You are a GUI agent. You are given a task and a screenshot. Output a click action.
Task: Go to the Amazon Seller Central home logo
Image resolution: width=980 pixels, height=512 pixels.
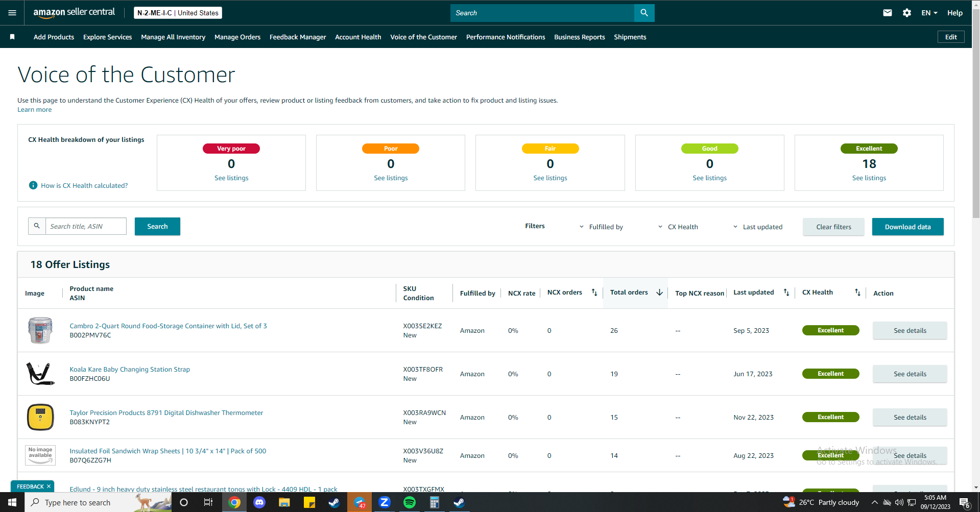(x=74, y=13)
